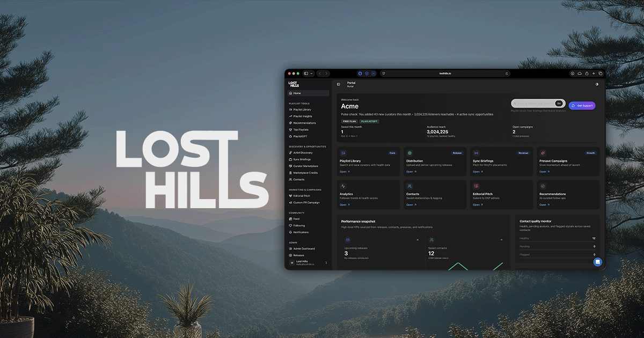
Task: Open the Recommendations card link
Action: [x=544, y=205]
